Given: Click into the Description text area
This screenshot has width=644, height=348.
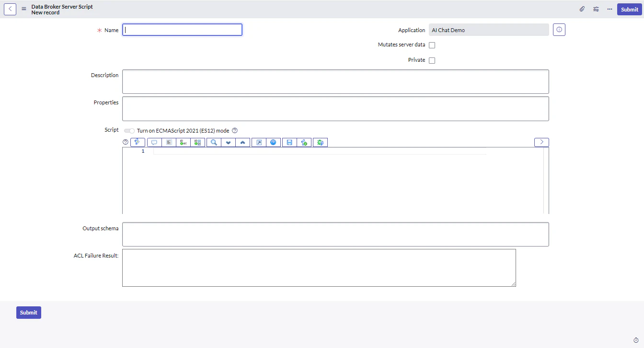Looking at the screenshot, I should (335, 81).
